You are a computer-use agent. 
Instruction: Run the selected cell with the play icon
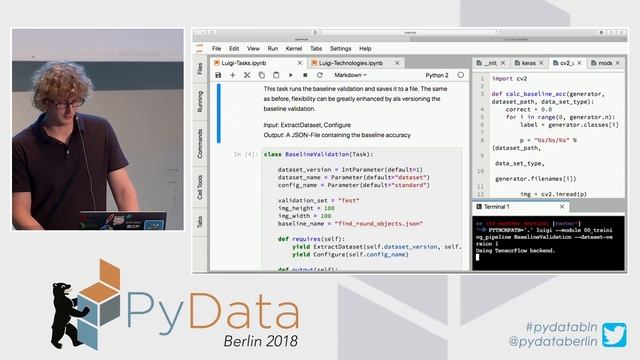291,75
